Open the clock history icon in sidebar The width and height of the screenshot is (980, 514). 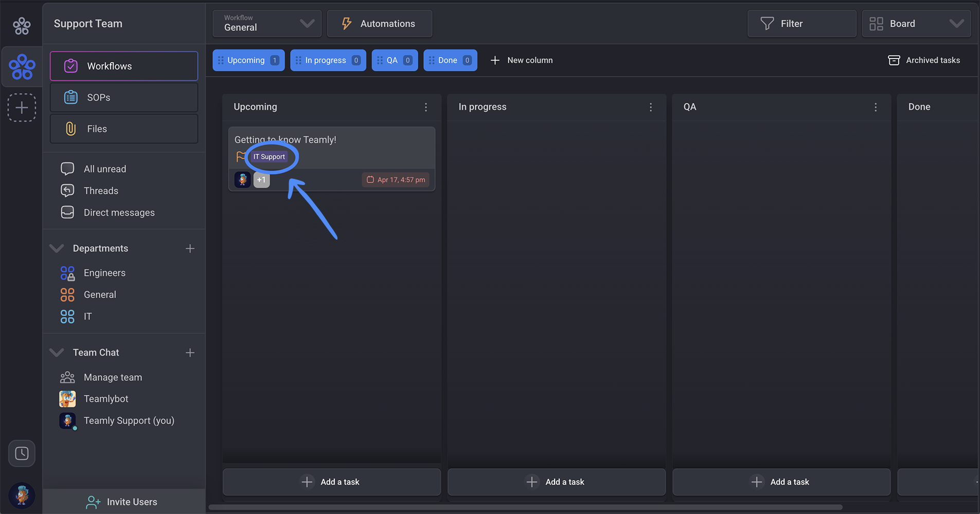pos(22,453)
